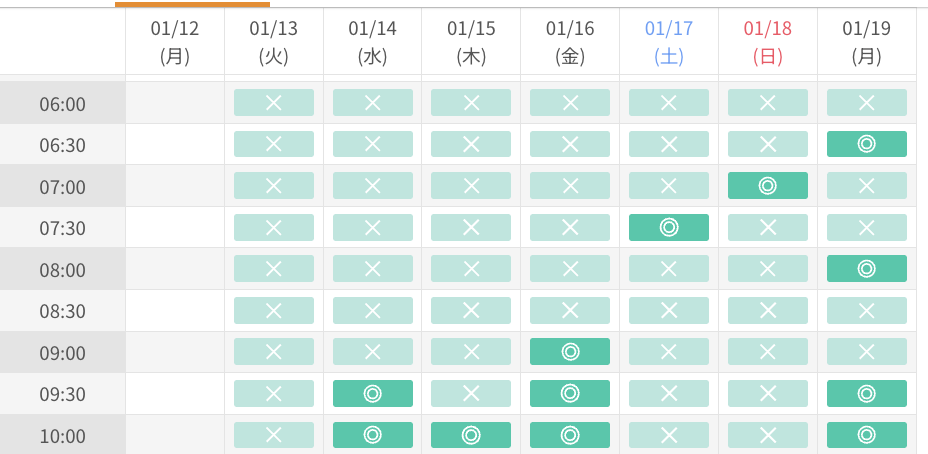Click the 01/12 Monday column header
The width and height of the screenshot is (928, 454).
point(175,42)
